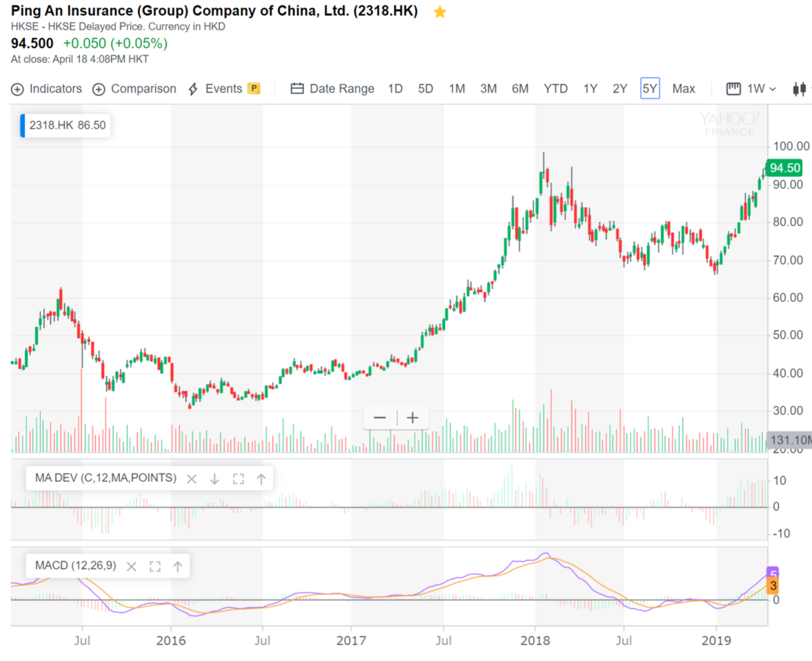Remove the MA DEV indicator panel

coord(192,479)
